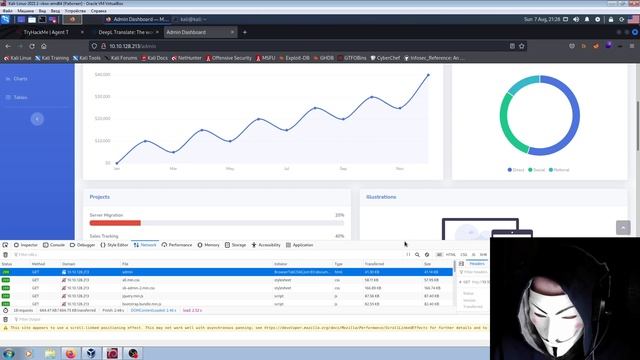Select the jquery.min.js request row
Image resolution: width=640 pixels, height=360 pixels.
tap(227, 296)
